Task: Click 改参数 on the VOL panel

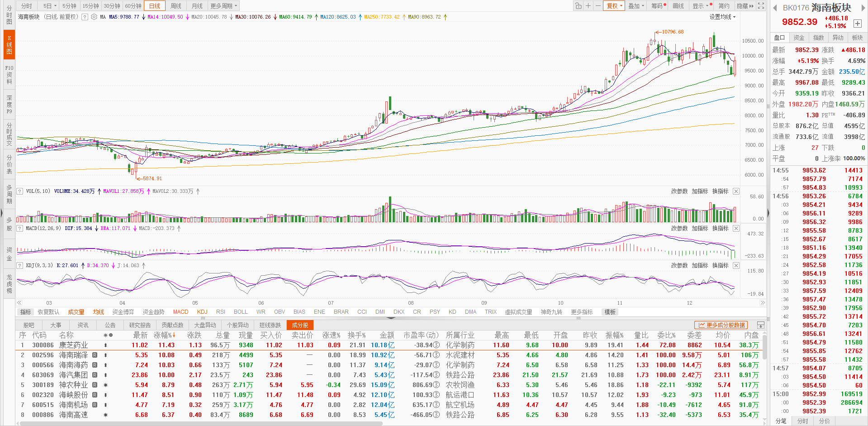Action: (679, 191)
